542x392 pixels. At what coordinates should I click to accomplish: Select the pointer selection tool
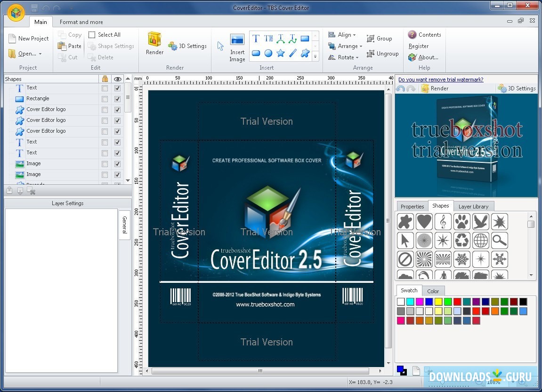[x=220, y=46]
